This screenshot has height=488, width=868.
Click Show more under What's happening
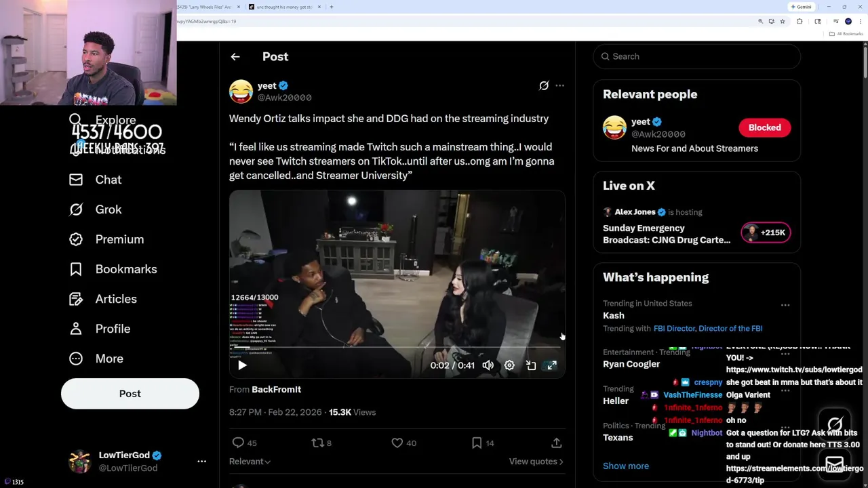[x=626, y=466]
